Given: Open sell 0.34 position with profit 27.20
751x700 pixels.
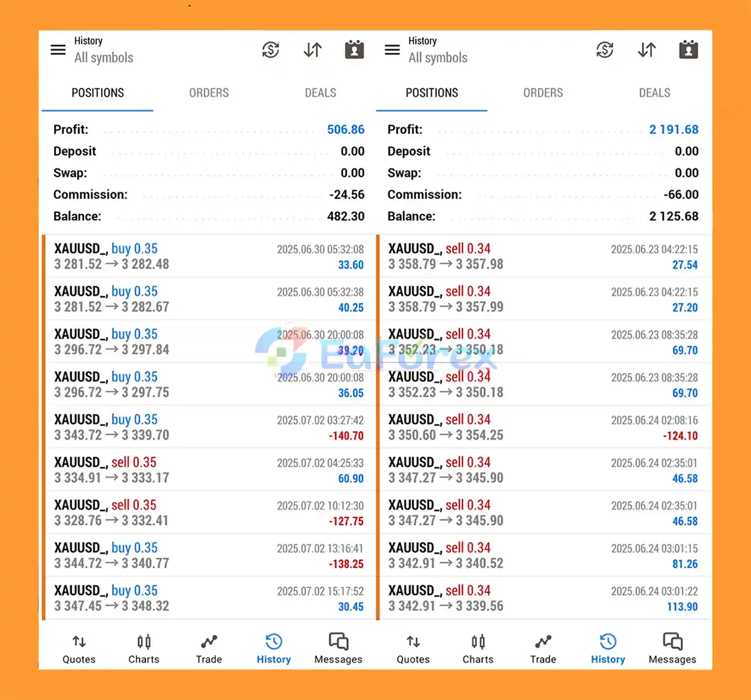Looking at the screenshot, I should click(544, 299).
